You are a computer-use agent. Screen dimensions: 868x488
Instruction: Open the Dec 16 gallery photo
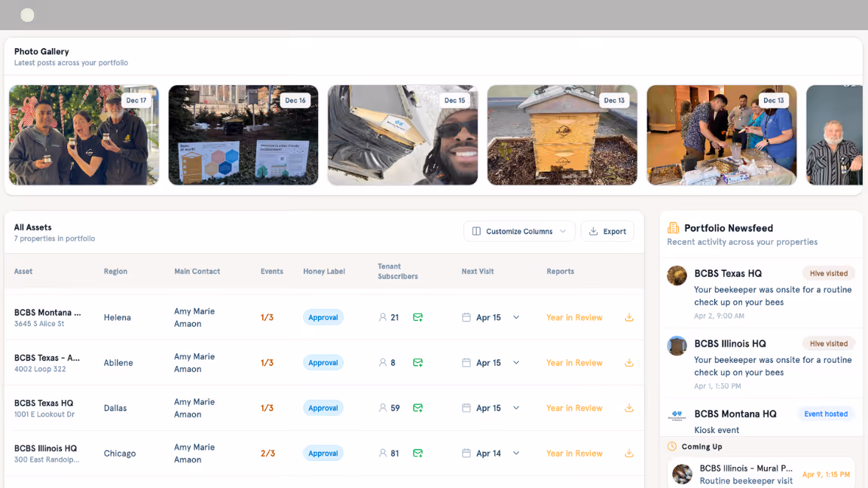coord(243,135)
